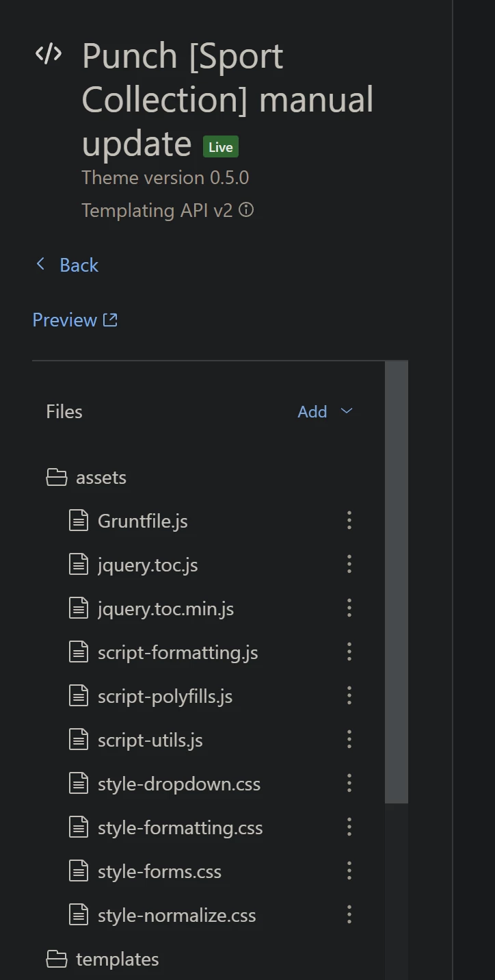Click the assets folder icon

[57, 477]
